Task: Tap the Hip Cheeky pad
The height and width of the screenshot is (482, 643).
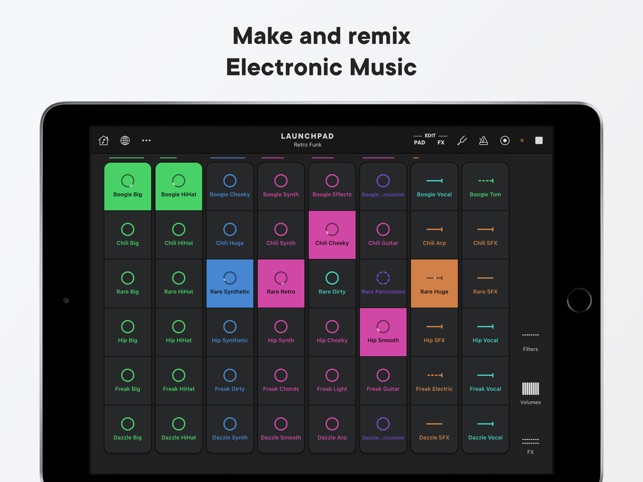Action: tap(332, 332)
